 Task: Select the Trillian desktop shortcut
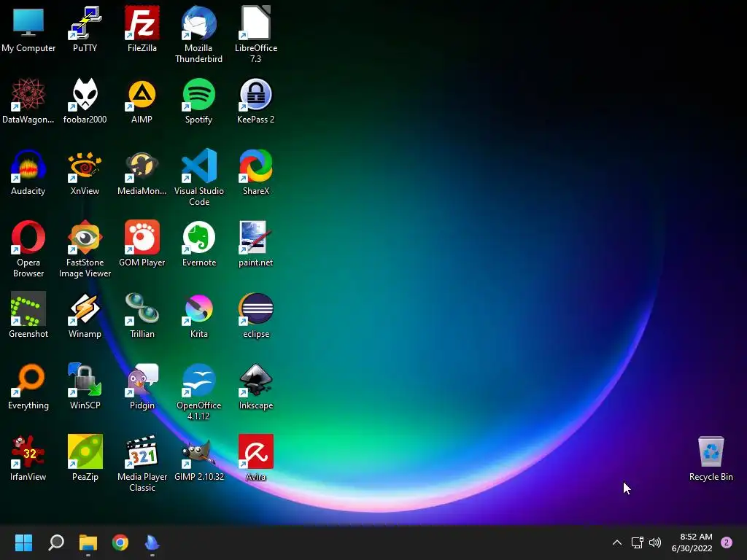pos(142,315)
